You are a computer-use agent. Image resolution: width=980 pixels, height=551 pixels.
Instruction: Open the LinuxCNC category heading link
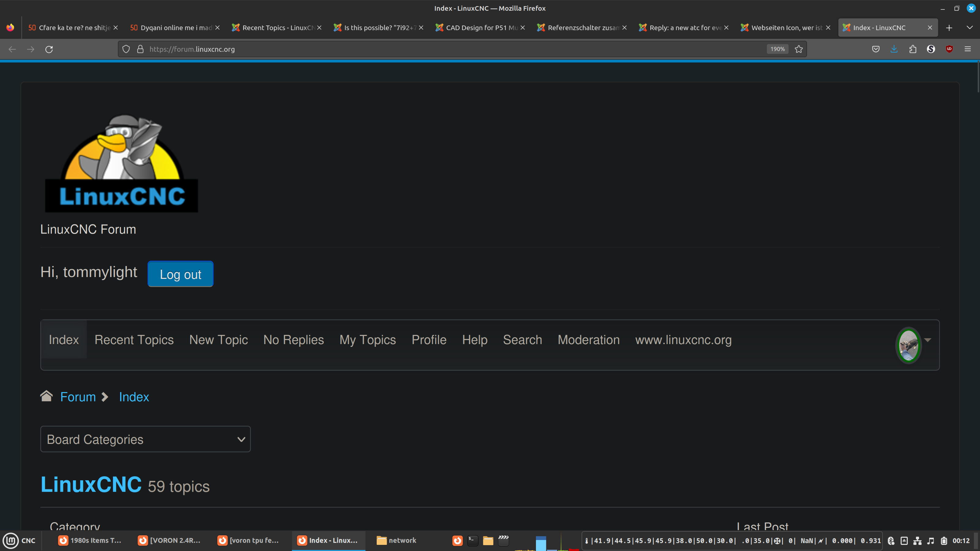click(x=91, y=485)
